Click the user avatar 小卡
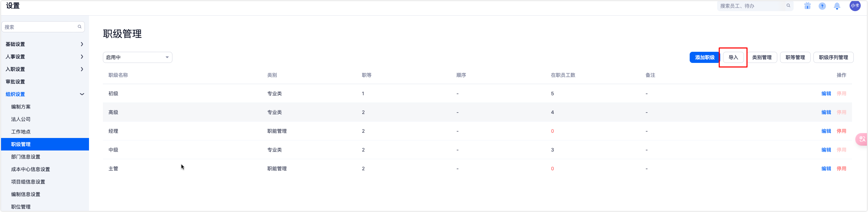The height and width of the screenshot is (212, 868). [855, 6]
